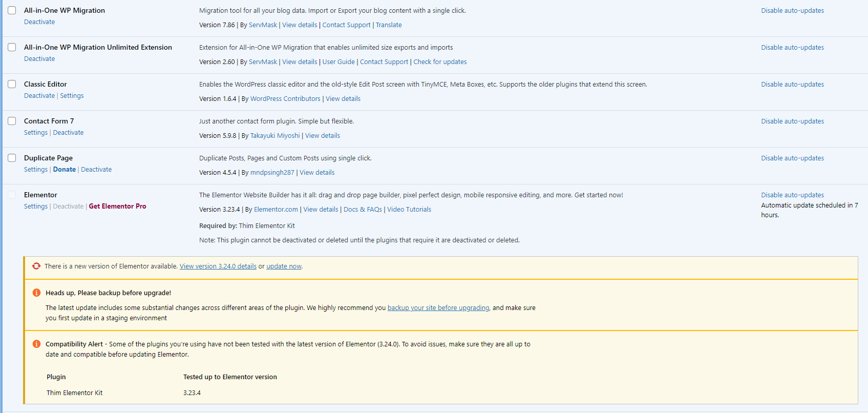Screen dimensions: 868x413
Task: Deactivate Contact Form 7
Action: tap(68, 133)
